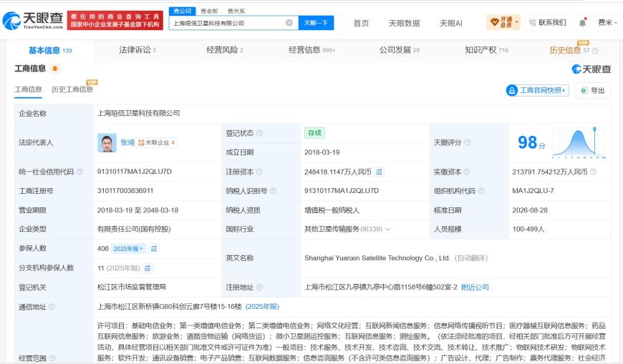The height and width of the screenshot is (364, 623).
Task: Switch to the 知识产权 tab
Action: point(486,50)
